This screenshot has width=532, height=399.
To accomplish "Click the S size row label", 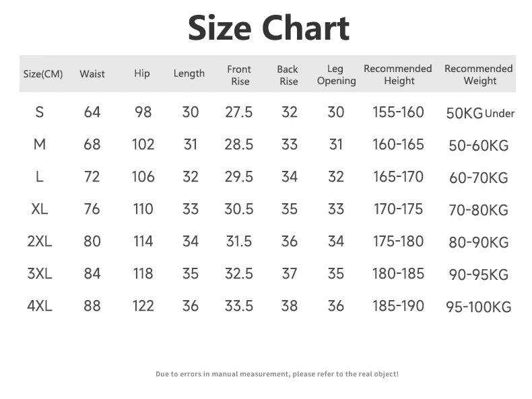I will (x=40, y=112).
